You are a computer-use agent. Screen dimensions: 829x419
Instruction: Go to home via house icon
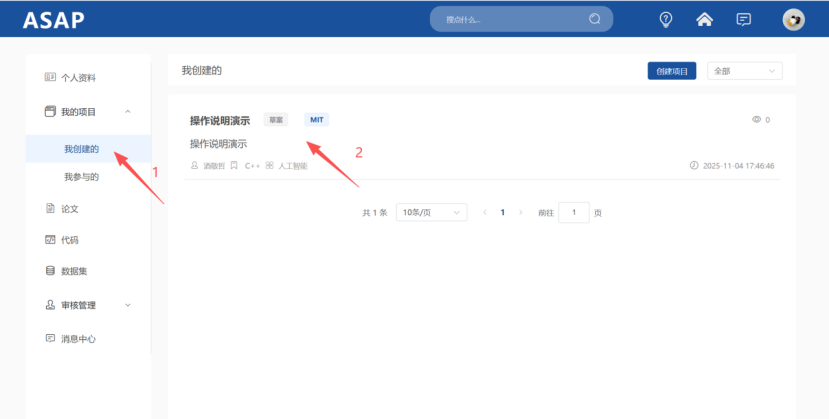[x=705, y=19]
